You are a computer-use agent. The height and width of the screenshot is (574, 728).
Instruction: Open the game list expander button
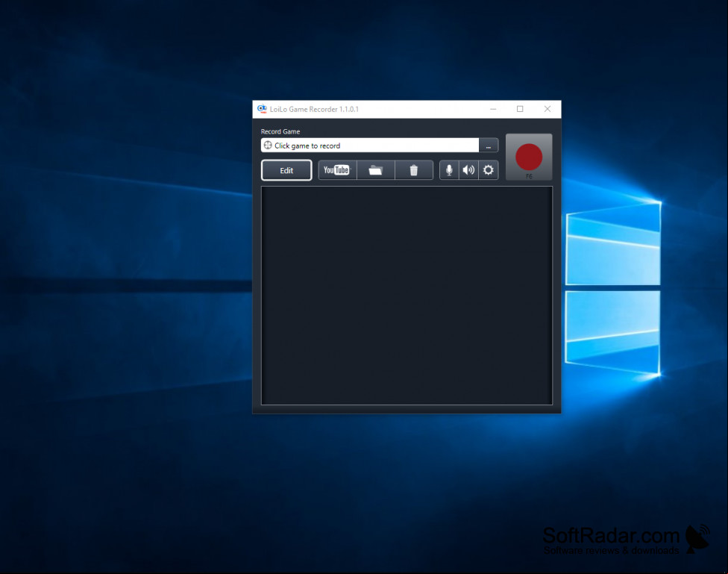(x=489, y=146)
